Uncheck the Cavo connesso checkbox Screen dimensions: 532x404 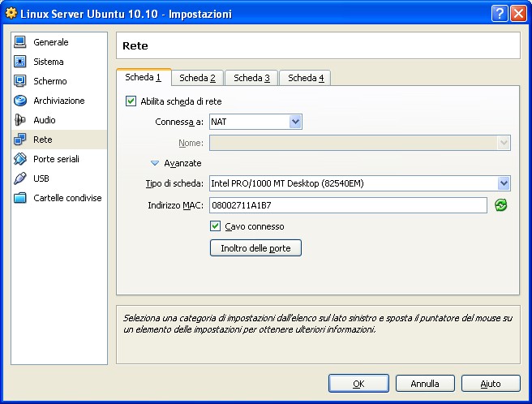[215, 226]
